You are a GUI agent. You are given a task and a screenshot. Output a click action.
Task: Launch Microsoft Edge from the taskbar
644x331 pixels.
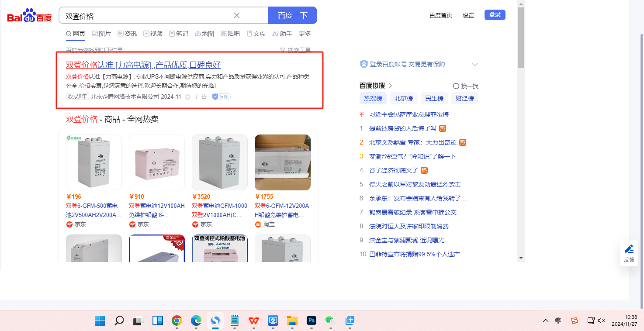point(196,321)
